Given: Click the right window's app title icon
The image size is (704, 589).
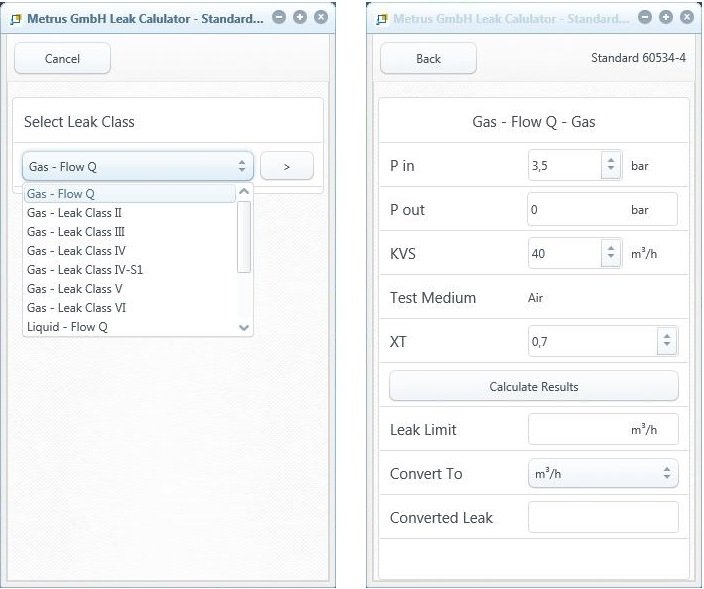Looking at the screenshot, I should 381,18.
